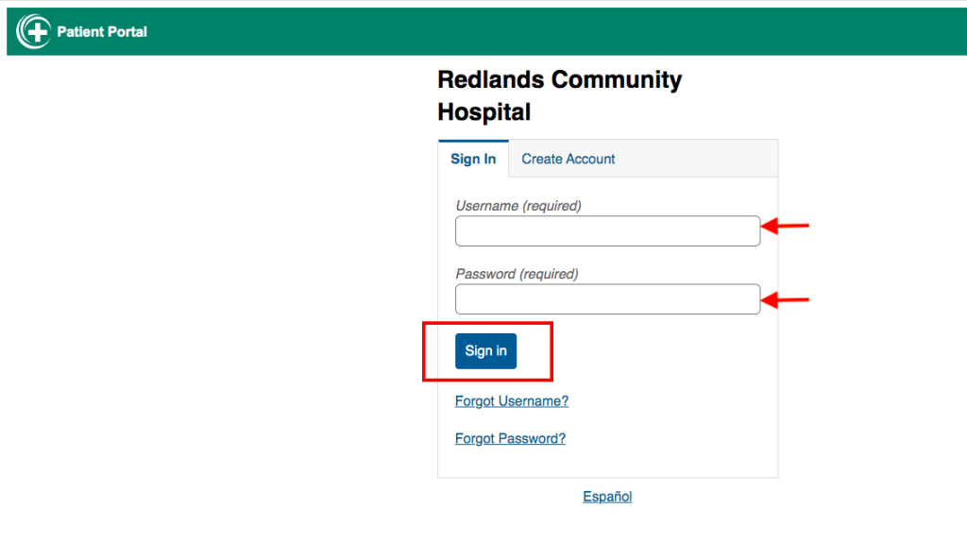
Task: Focus the Password input field
Action: coord(607,299)
